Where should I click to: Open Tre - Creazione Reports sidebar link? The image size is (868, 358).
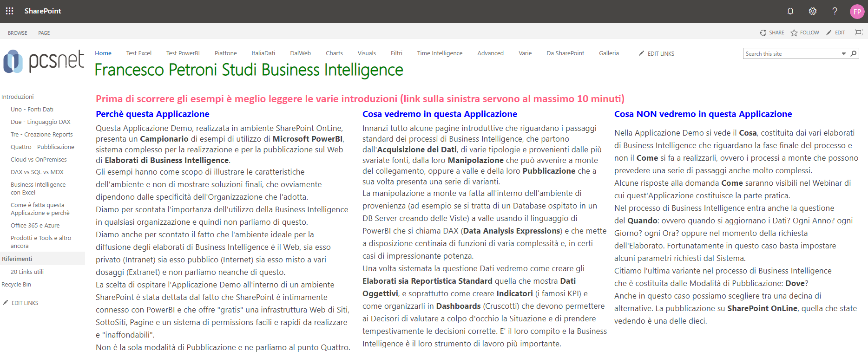[x=42, y=134]
